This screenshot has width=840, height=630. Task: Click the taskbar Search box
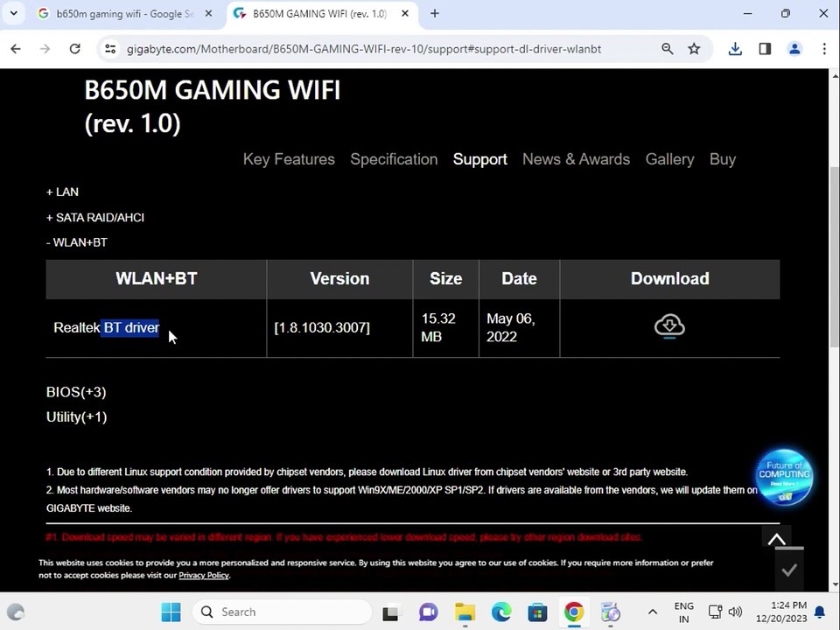(x=282, y=612)
